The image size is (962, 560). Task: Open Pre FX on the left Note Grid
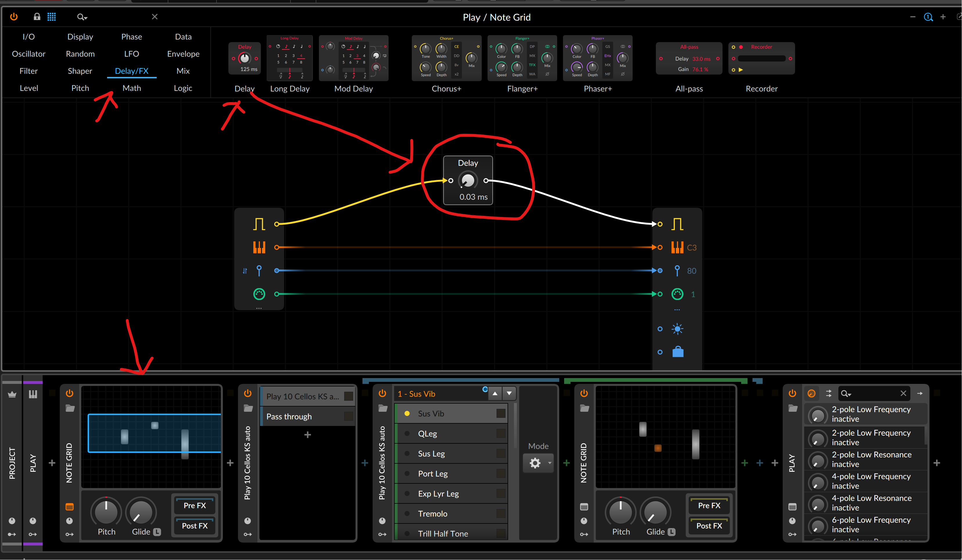click(x=195, y=505)
